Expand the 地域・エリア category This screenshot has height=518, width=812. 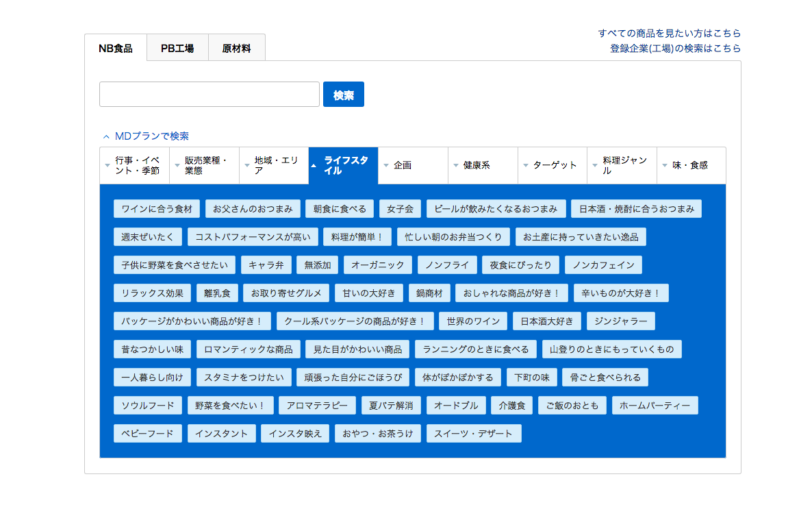[274, 166]
